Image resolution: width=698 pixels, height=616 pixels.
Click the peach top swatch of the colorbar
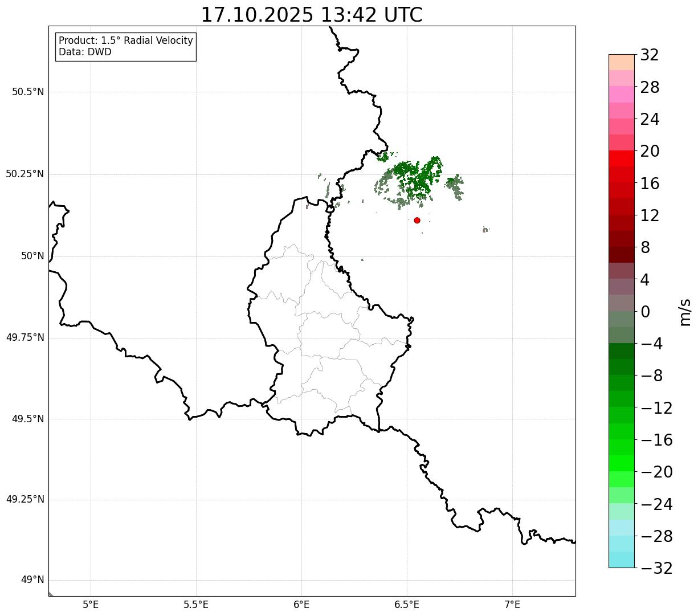pos(621,62)
